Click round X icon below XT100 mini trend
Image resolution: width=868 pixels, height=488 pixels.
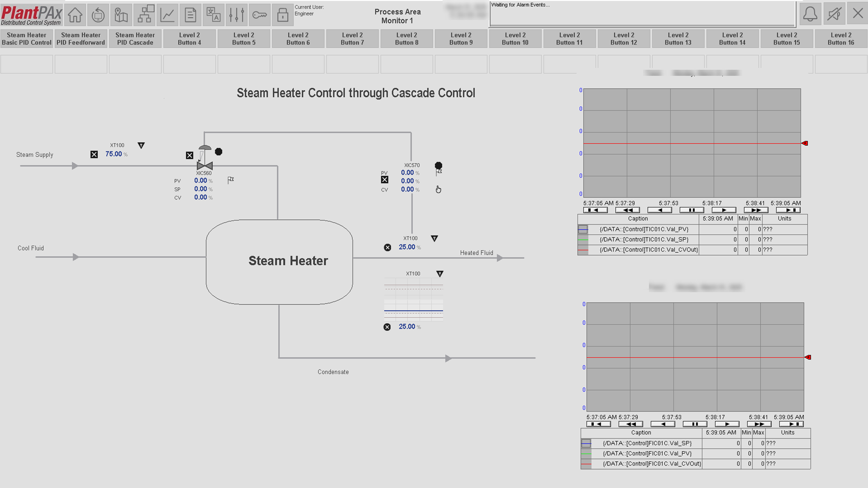point(387,327)
